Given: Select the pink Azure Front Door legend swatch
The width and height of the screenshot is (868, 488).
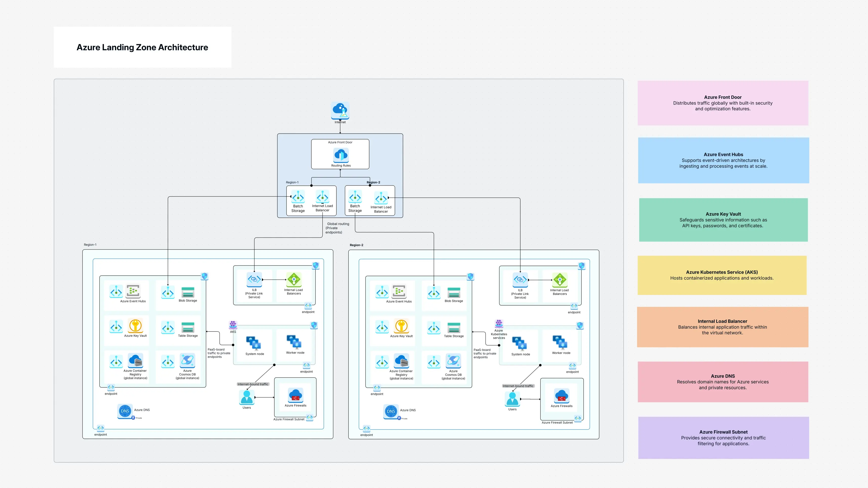Looking at the screenshot, I should (722, 103).
